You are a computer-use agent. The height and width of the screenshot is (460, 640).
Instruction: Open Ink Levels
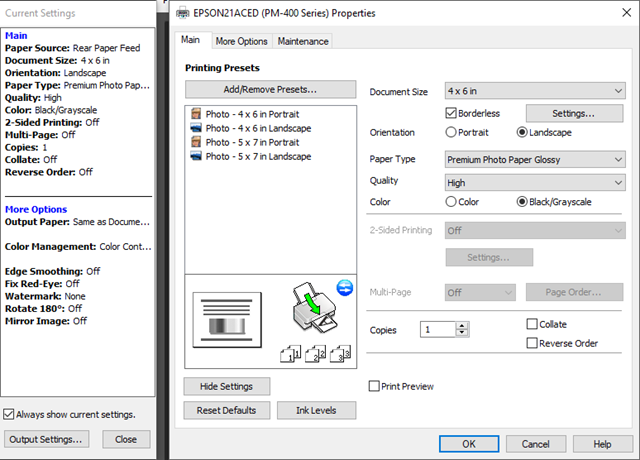pyautogui.click(x=316, y=410)
